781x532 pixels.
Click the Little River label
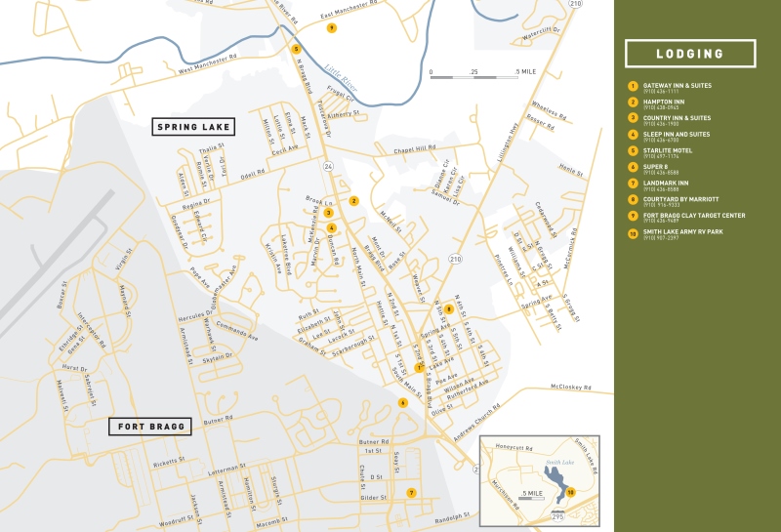point(341,78)
